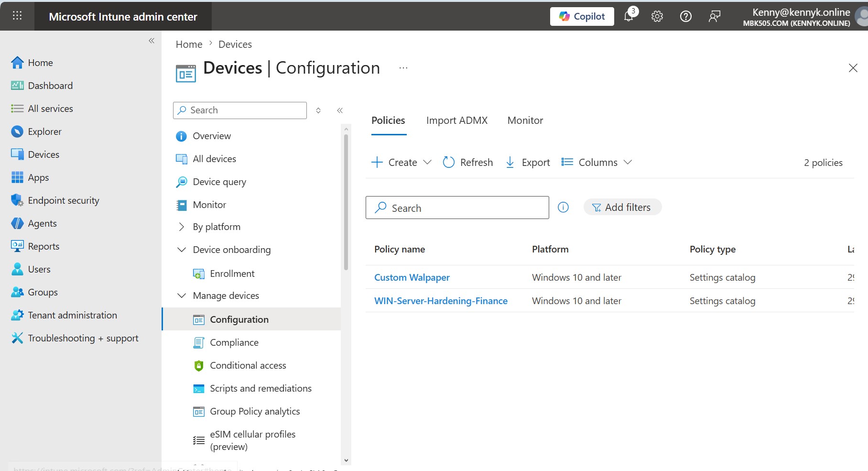The image size is (868, 471).
Task: Click the Devices breadcrumb link
Action: coord(235,44)
